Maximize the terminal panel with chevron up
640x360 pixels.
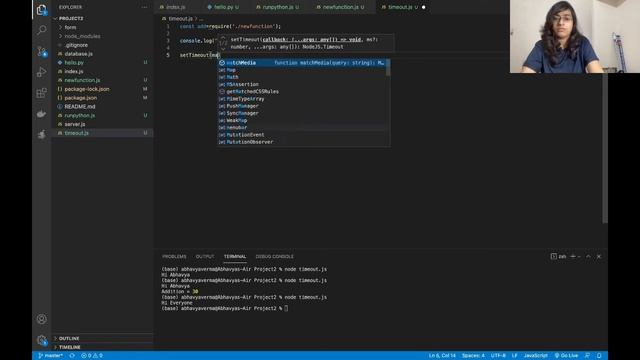[588, 256]
